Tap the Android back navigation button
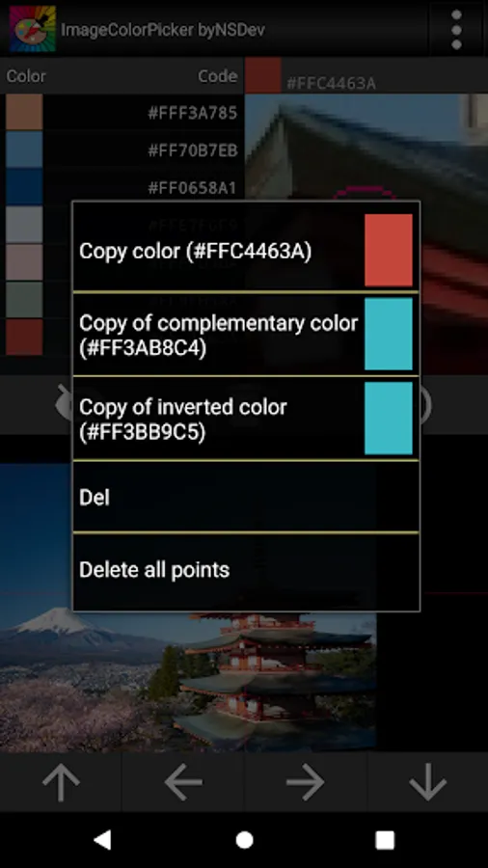 pyautogui.click(x=103, y=839)
